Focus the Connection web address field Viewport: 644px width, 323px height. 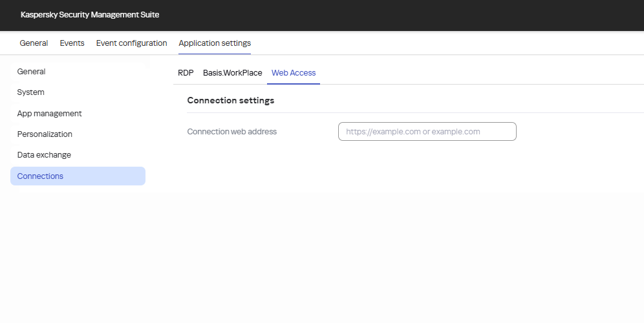(427, 131)
